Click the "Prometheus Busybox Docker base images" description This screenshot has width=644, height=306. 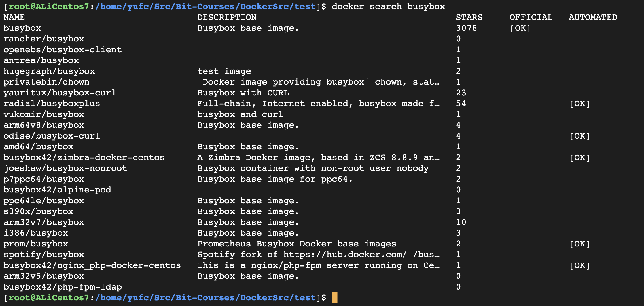pos(296,244)
